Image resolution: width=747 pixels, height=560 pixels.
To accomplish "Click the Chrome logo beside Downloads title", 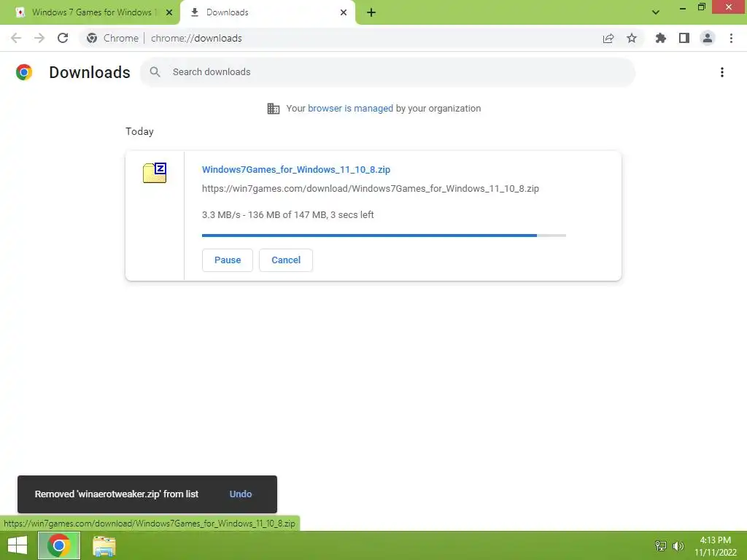I will pos(24,72).
